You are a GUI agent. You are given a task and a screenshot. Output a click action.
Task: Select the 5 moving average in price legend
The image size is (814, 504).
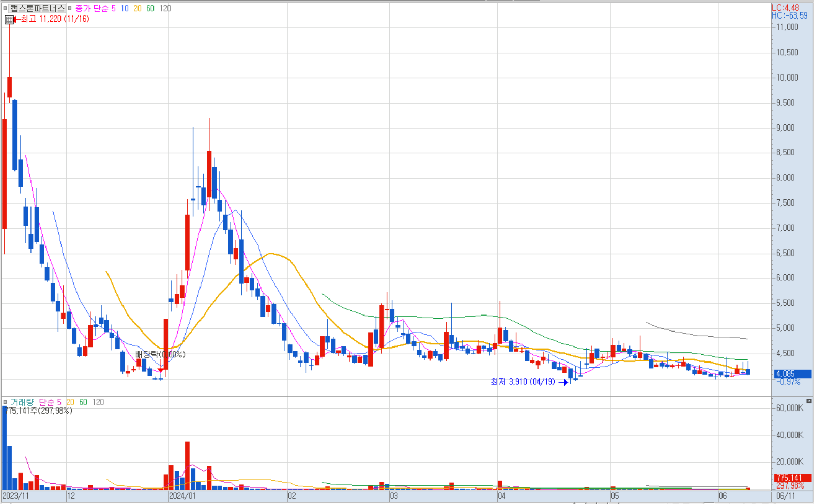(114, 8)
